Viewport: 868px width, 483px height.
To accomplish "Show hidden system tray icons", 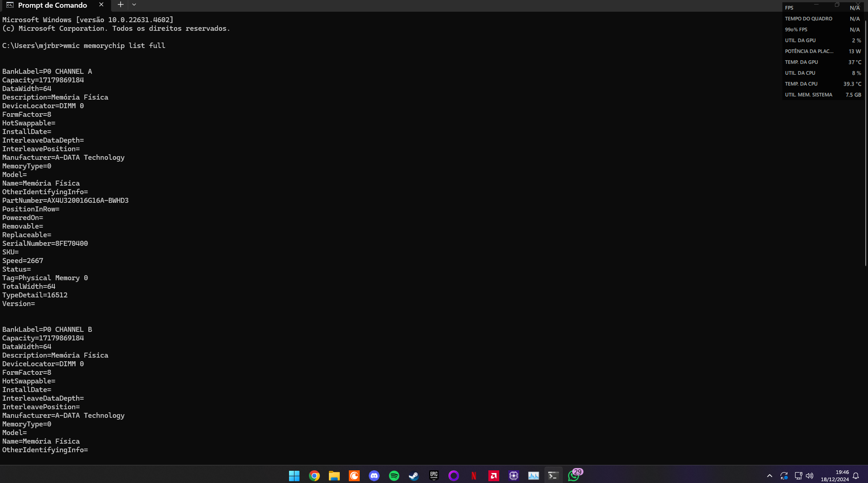I will coord(769,476).
